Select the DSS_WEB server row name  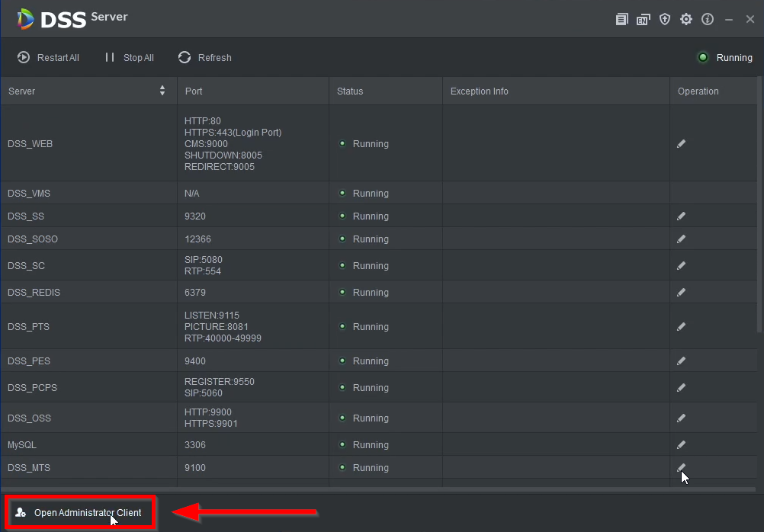30,144
